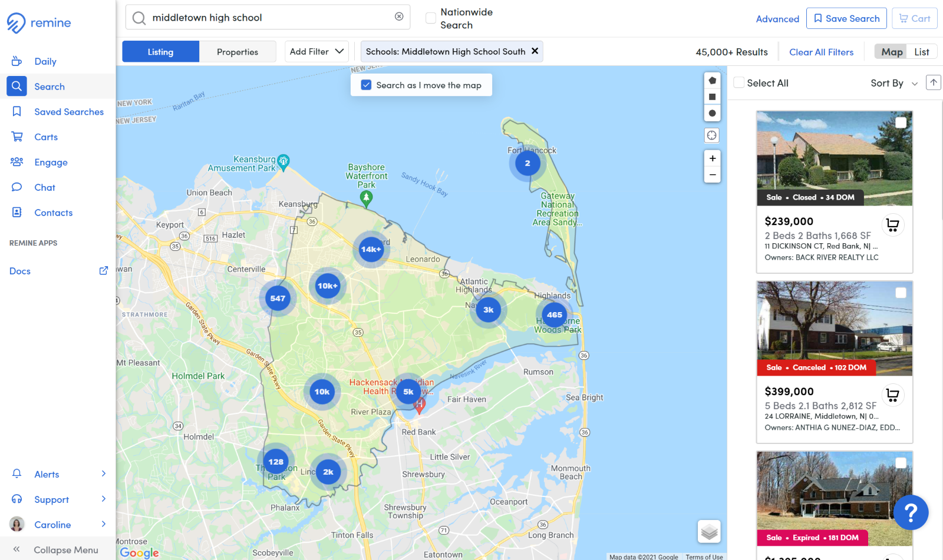Click Clear All Filters
Screen dimensions: 943x560
tap(821, 52)
